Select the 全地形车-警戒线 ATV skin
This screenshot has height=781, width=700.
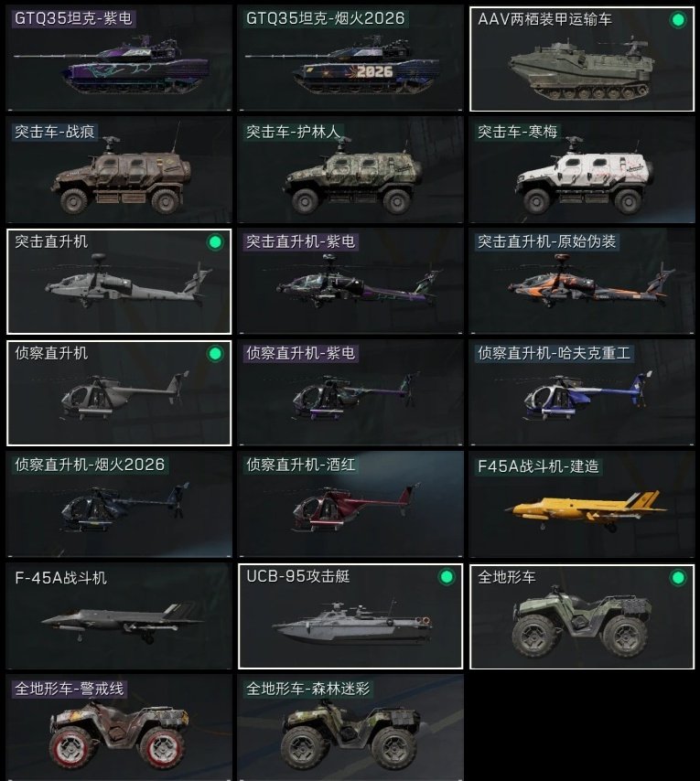pyautogui.click(x=119, y=728)
